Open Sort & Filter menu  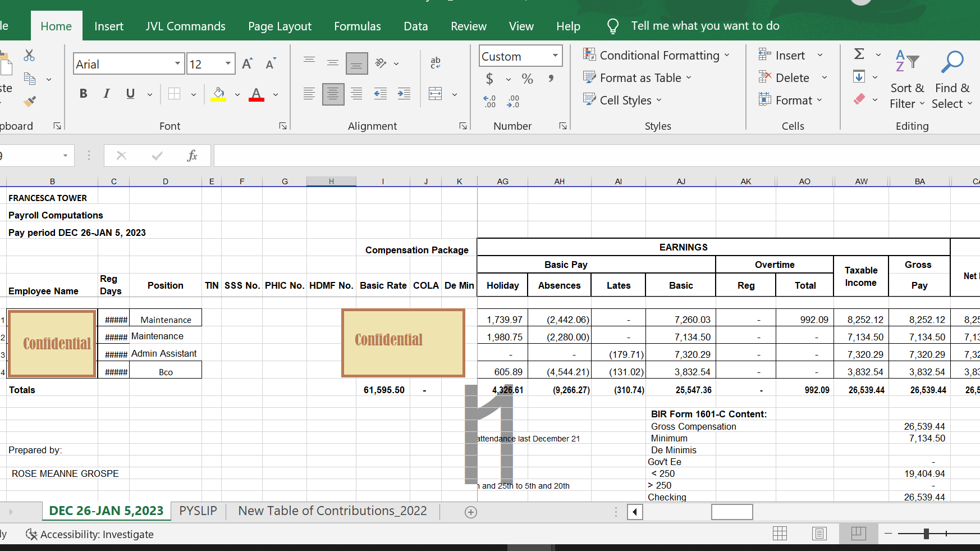[x=907, y=79]
